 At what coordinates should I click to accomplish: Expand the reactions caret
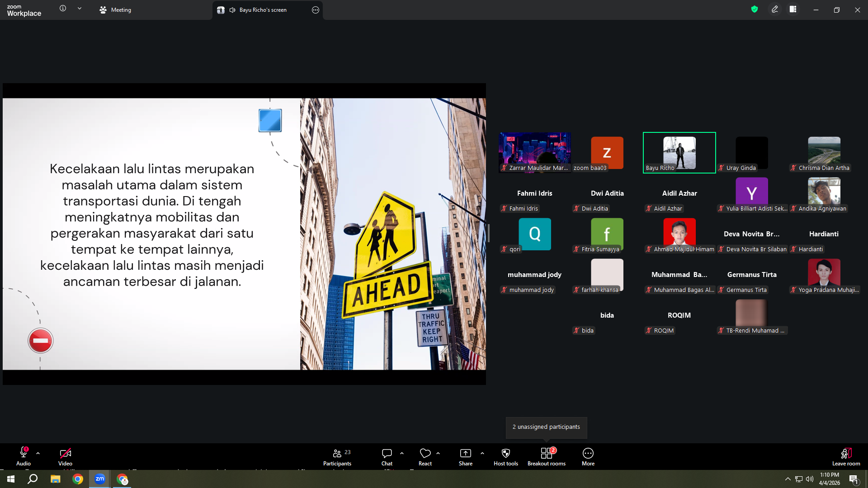pyautogui.click(x=438, y=453)
